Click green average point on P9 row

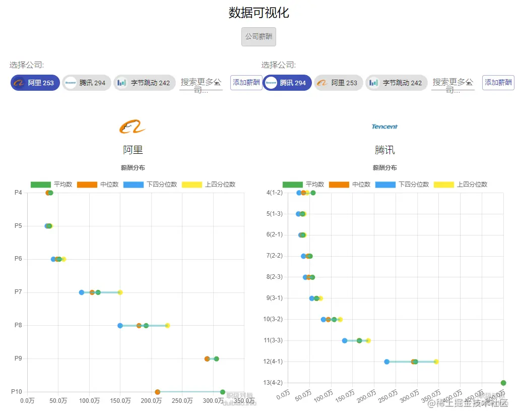[x=216, y=358]
